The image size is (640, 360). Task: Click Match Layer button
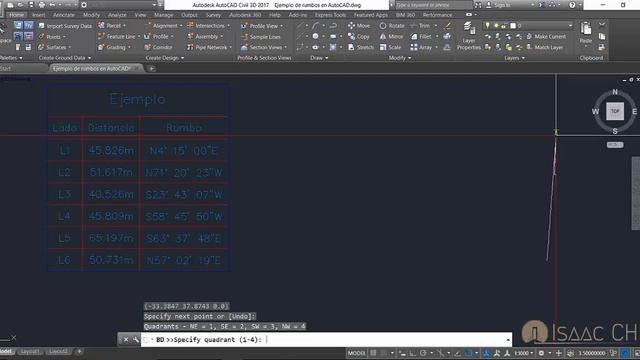coord(544,47)
